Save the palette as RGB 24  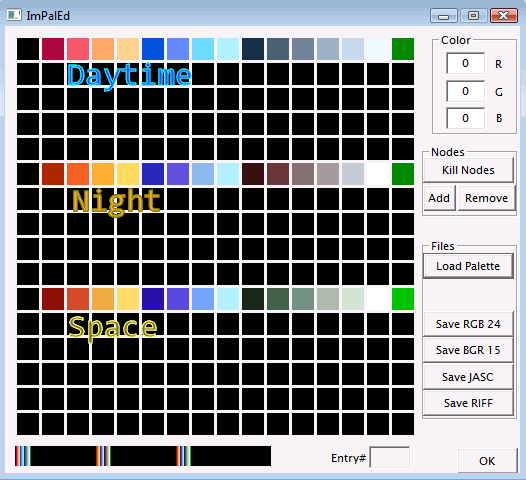click(468, 324)
